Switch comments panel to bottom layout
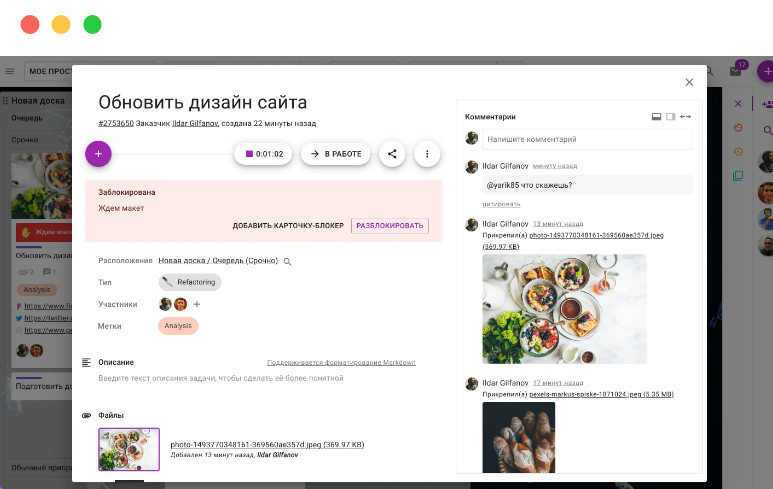The image size is (773, 489). (657, 117)
